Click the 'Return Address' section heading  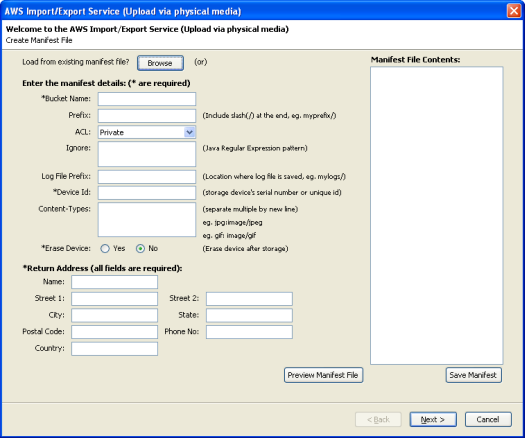click(x=102, y=269)
